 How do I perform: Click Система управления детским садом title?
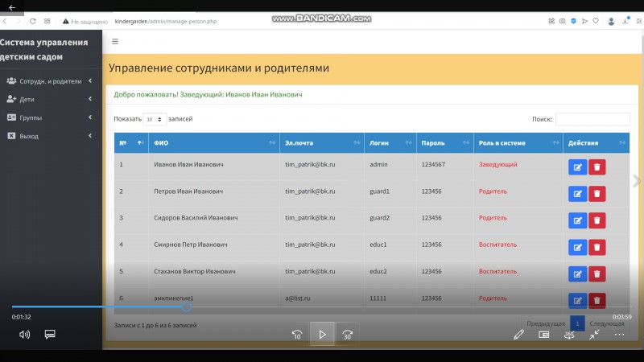(x=44, y=49)
